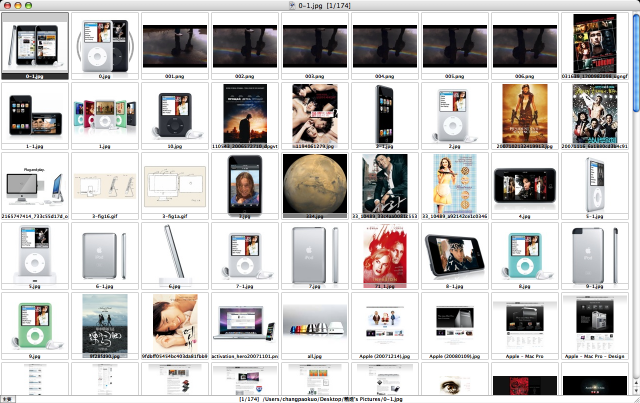Click the [1/174] counter in the status bar
This screenshot has width=640, height=403.
[x=249, y=399]
